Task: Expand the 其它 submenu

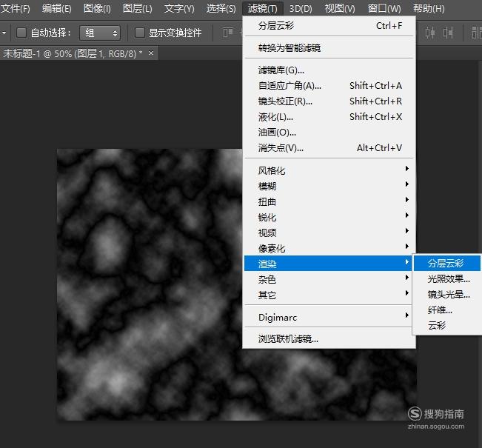Action: pos(329,295)
